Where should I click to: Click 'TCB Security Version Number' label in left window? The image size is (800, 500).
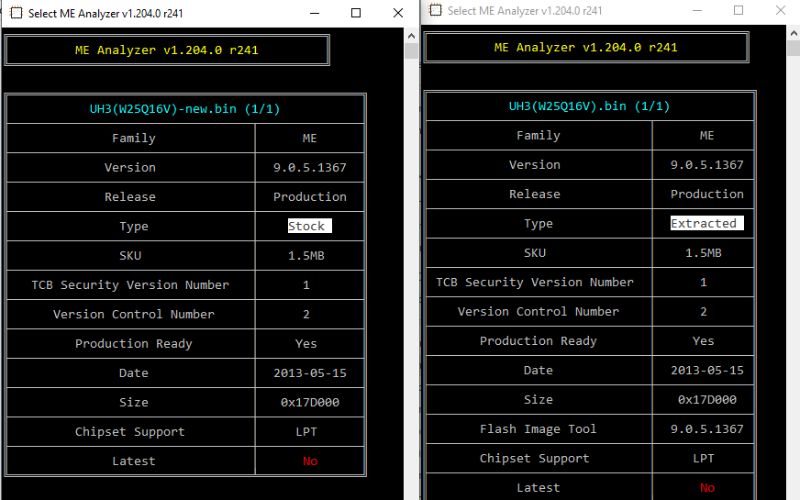130,285
